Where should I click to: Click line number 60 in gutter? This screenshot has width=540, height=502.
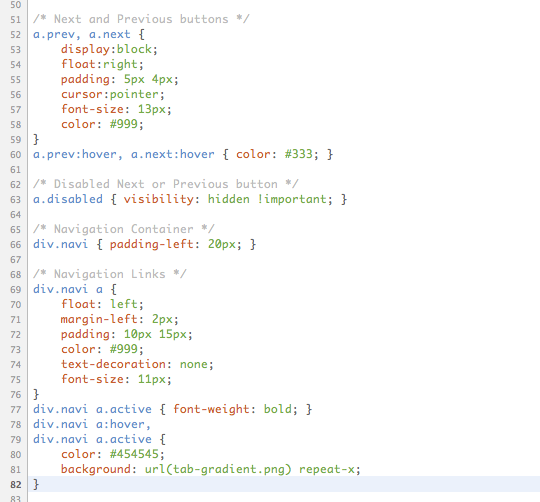click(x=15, y=155)
